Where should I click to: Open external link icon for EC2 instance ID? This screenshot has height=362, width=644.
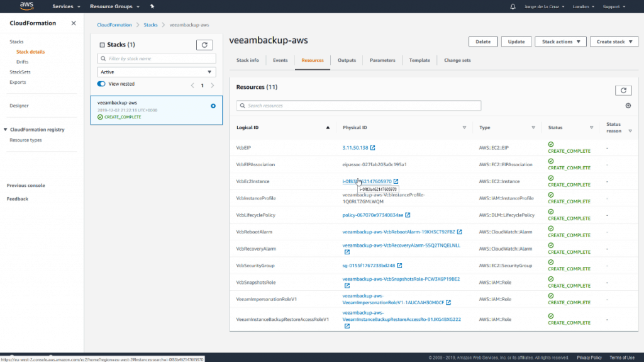396,181
